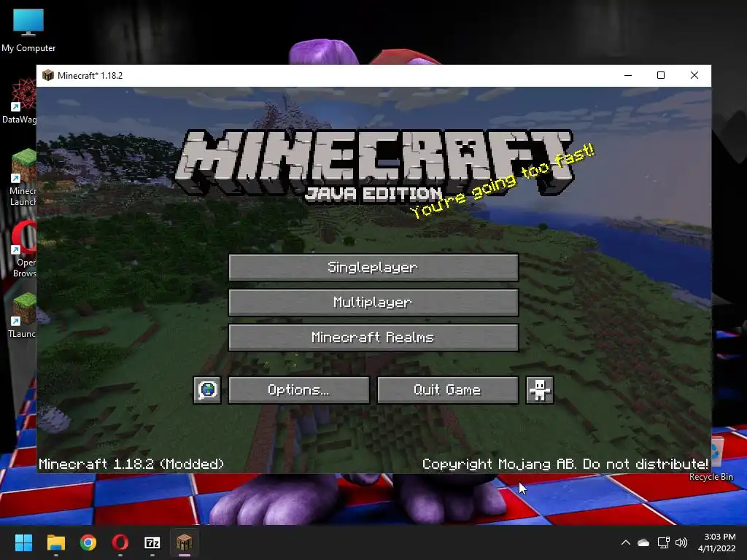The image size is (747, 560).
Task: Open accessibility settings figure icon
Action: (x=539, y=390)
